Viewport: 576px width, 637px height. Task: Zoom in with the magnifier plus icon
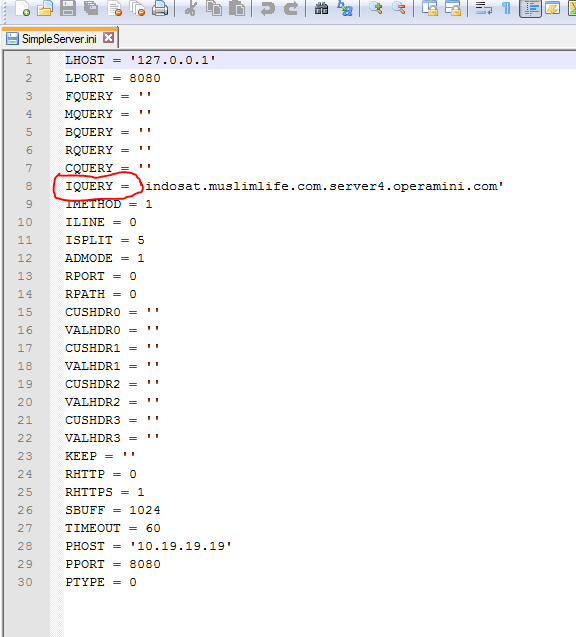tap(375, 8)
